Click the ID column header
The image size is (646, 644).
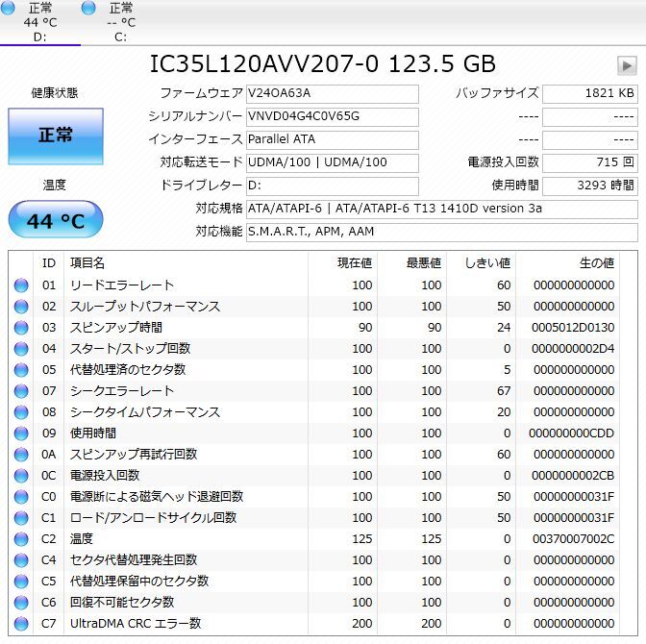[x=49, y=262]
